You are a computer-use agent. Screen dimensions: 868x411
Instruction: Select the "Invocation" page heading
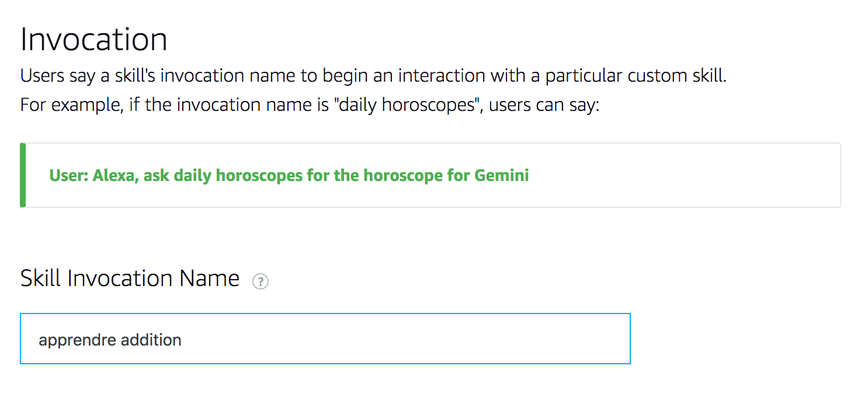point(94,39)
